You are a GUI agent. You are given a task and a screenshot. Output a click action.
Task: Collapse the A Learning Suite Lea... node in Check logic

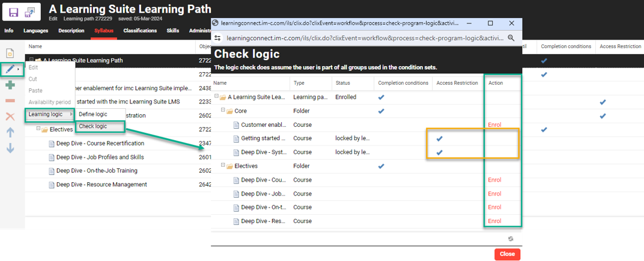(216, 96)
